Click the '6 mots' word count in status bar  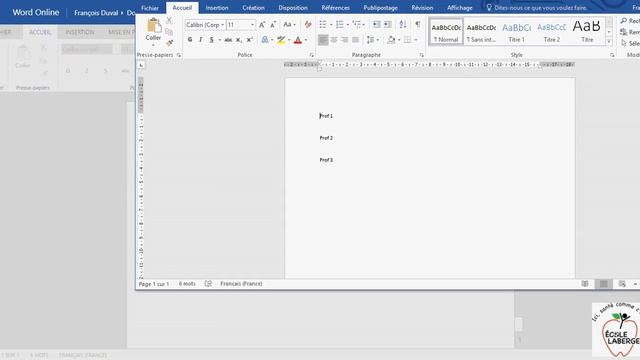pos(187,284)
